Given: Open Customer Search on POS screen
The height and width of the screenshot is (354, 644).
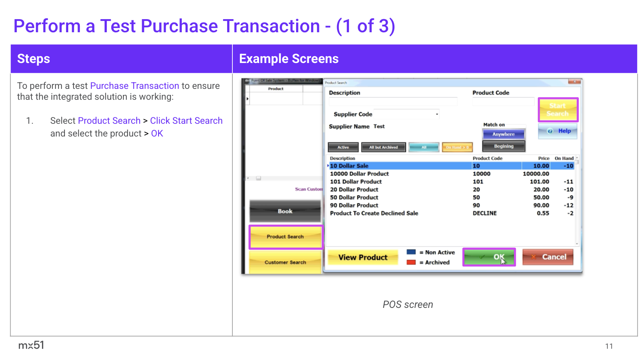Looking at the screenshot, I should (x=285, y=262).
